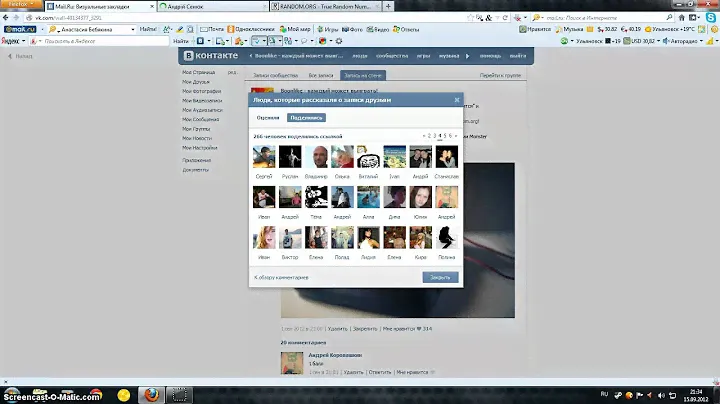Viewport: 720px width, 404px height.
Task: Open the 'Мои Друзья' sidebar item
Action: (x=195, y=82)
